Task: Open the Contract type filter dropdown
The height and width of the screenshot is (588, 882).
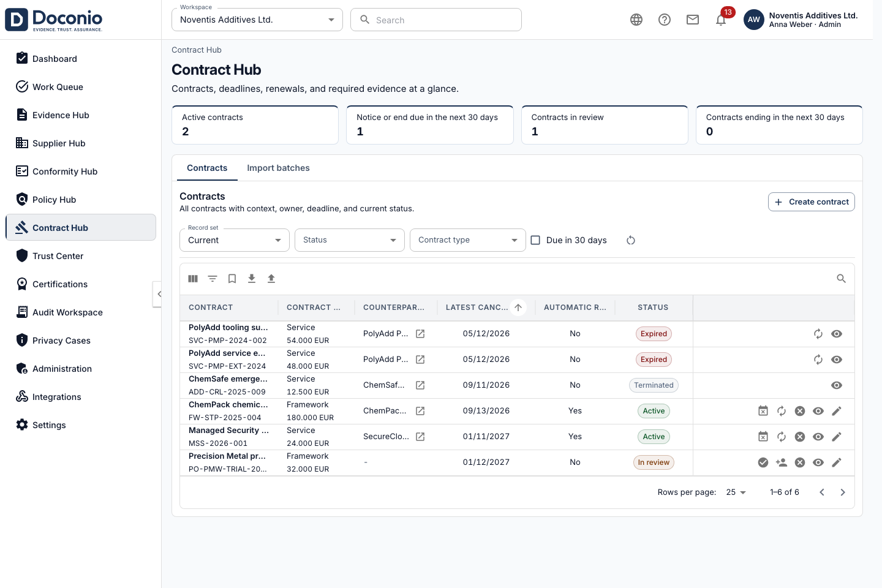Action: coord(468,240)
